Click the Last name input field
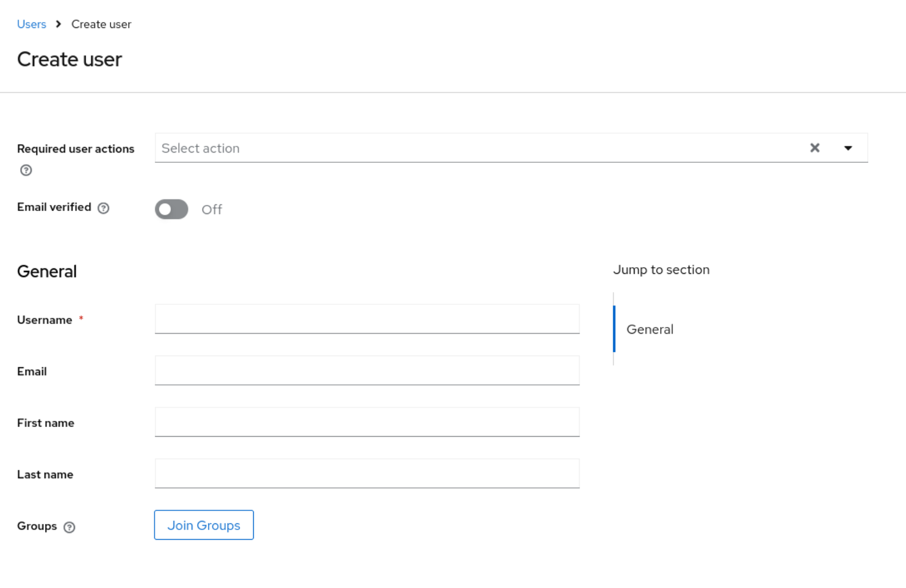Screen dimensions: 906x588 [x=367, y=473]
